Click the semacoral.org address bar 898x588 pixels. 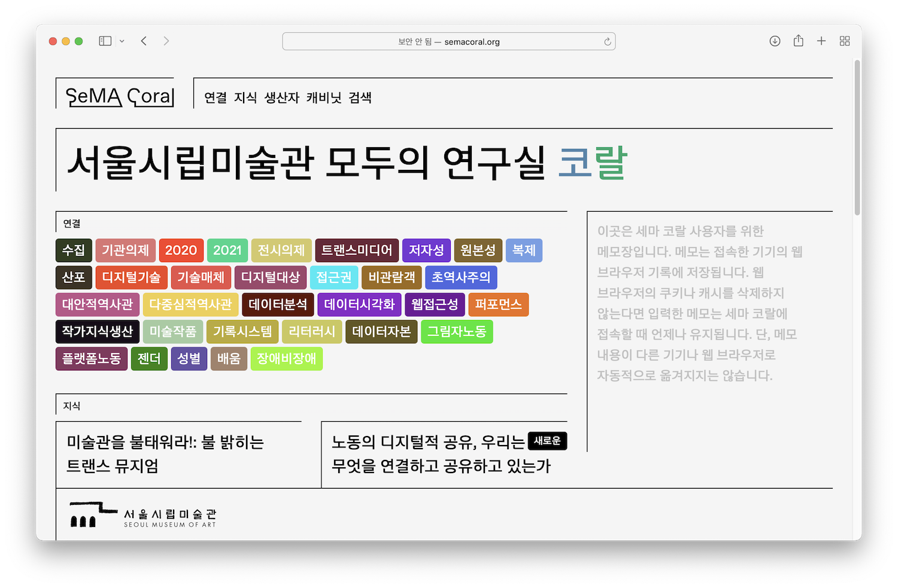tap(449, 42)
